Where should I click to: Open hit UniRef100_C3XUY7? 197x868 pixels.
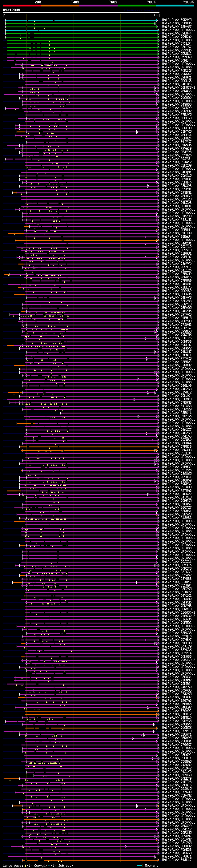[177, 582]
